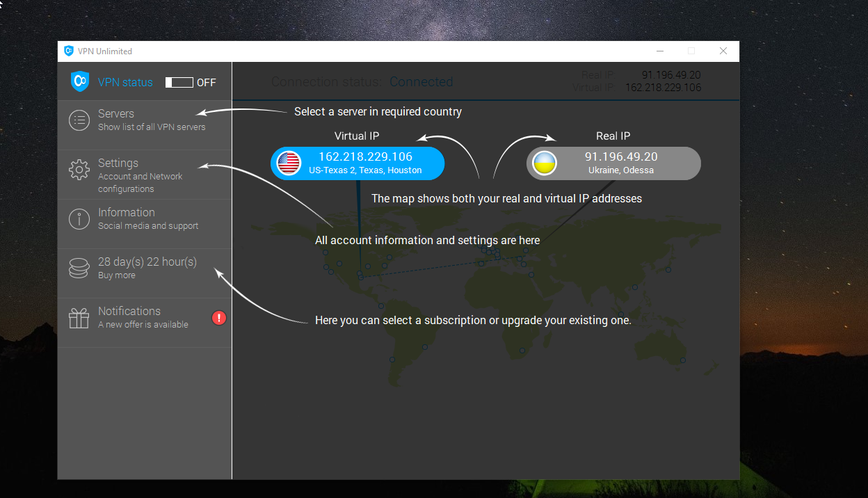Click 'US-Texas 2, Texas, Houston' text
The image size is (868, 498).
point(365,170)
